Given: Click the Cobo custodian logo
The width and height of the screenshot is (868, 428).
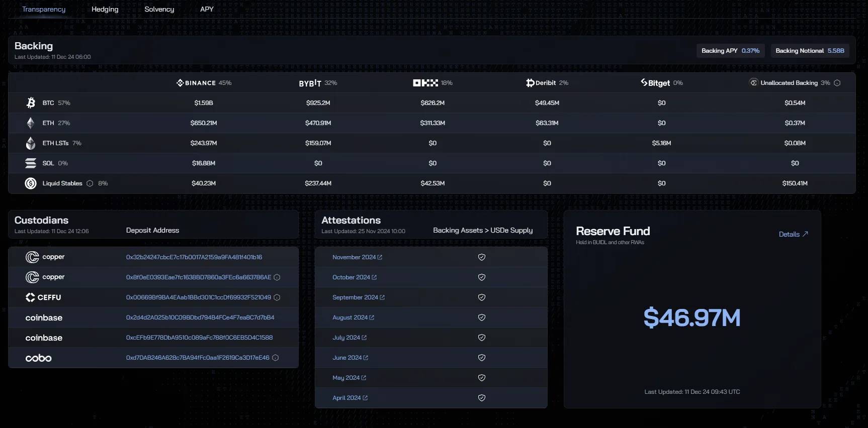Looking at the screenshot, I should pos(39,358).
